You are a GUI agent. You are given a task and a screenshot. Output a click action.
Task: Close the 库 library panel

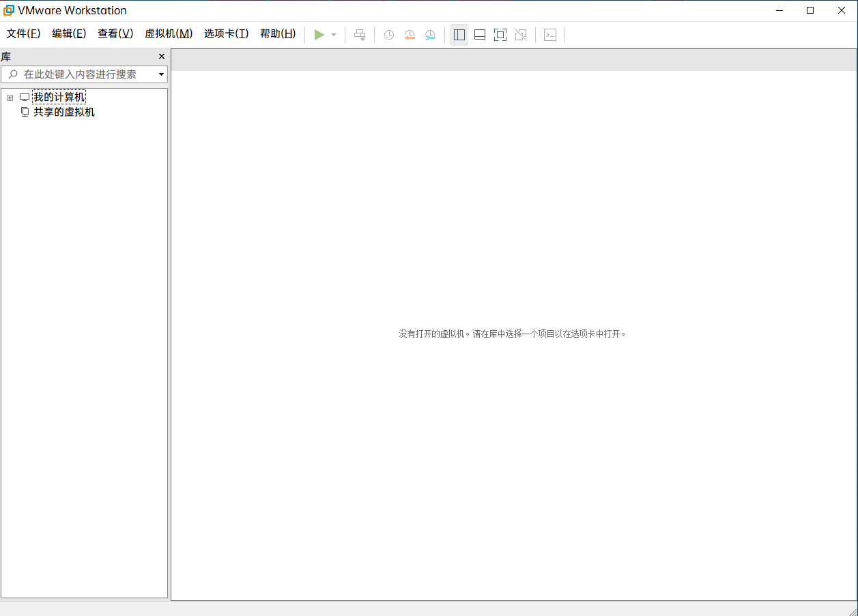click(162, 57)
